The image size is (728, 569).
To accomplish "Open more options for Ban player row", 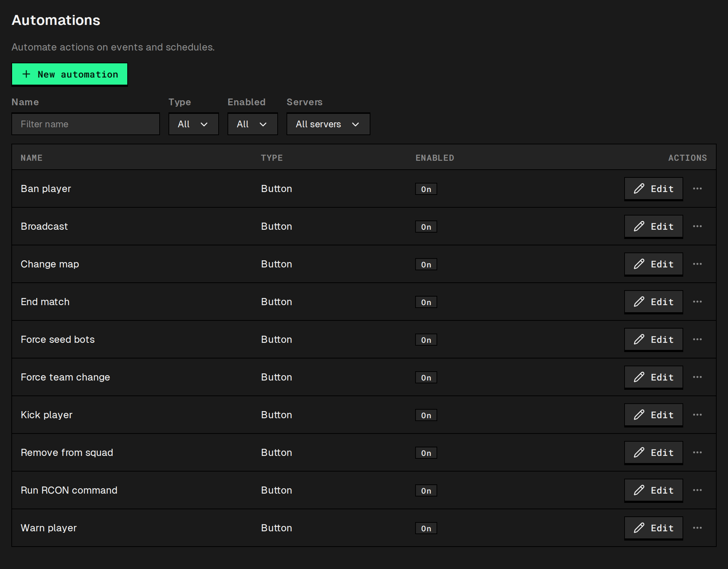I will [x=697, y=188].
